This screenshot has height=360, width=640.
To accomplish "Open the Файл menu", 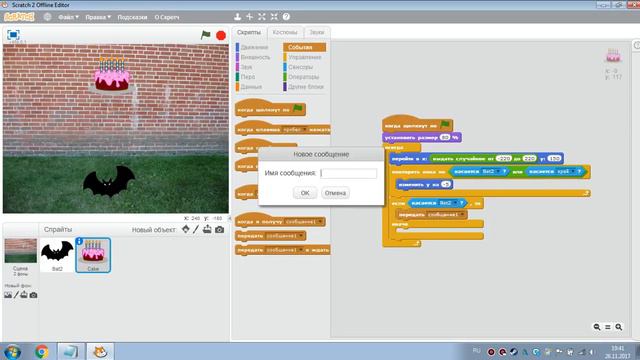I will pos(68,17).
